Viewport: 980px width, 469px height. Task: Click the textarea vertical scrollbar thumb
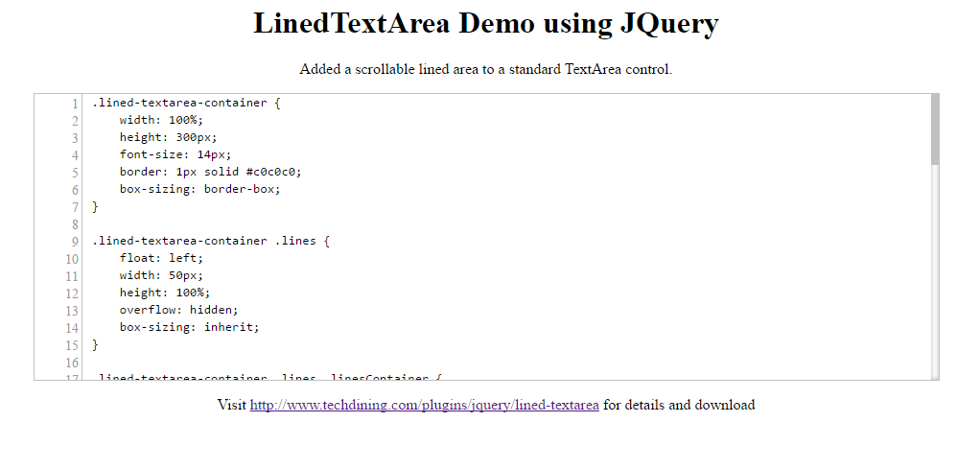coord(935,129)
